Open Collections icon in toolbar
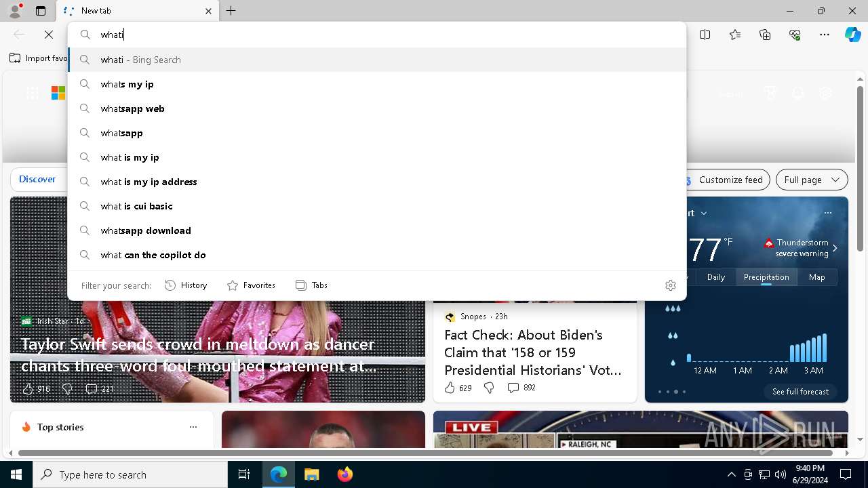The image size is (868, 488). pyautogui.click(x=765, y=35)
